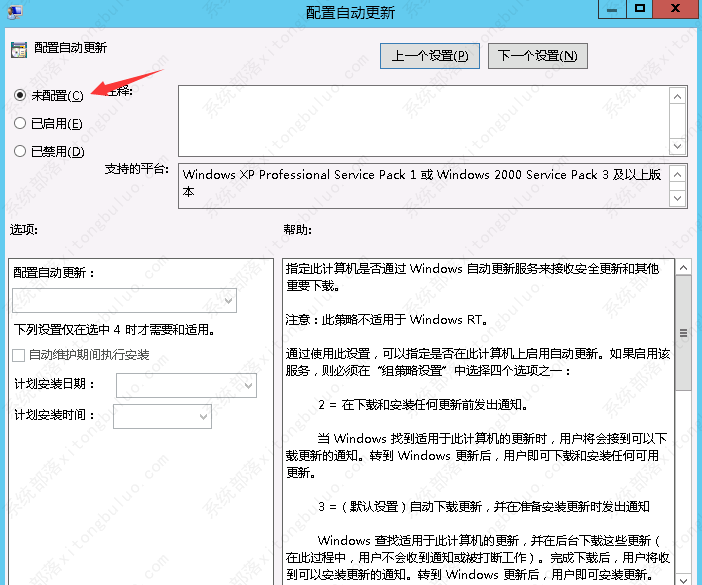Select the 已启用 radio button

click(20, 123)
